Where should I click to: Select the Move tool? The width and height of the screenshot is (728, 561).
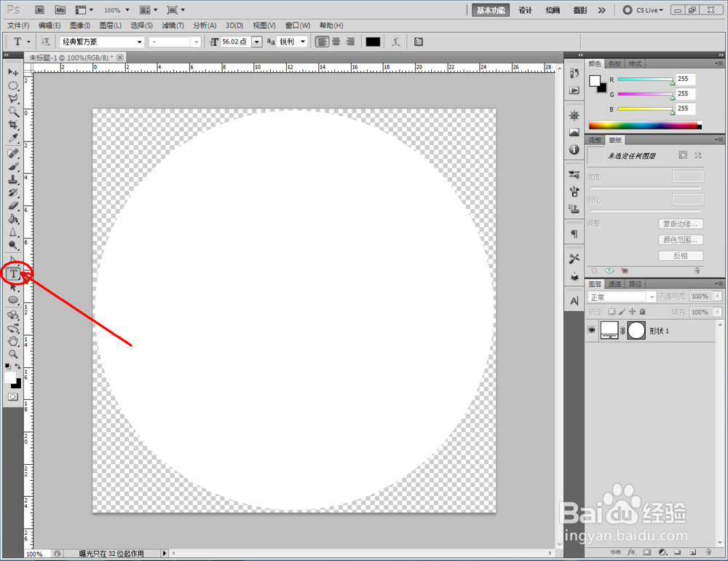tap(13, 72)
